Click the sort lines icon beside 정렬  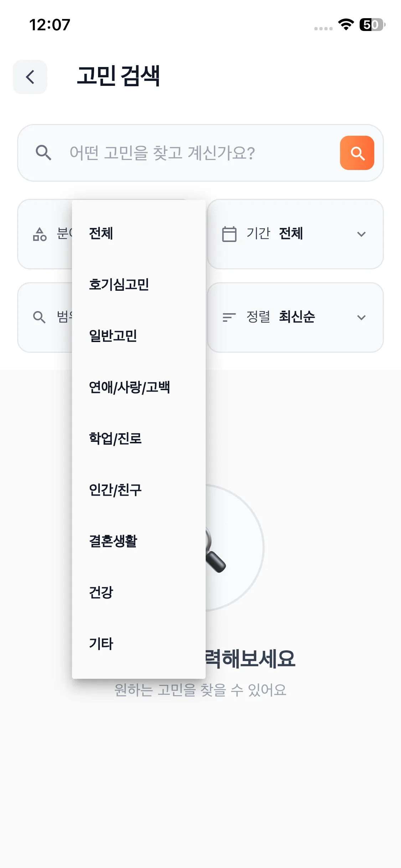tap(229, 317)
